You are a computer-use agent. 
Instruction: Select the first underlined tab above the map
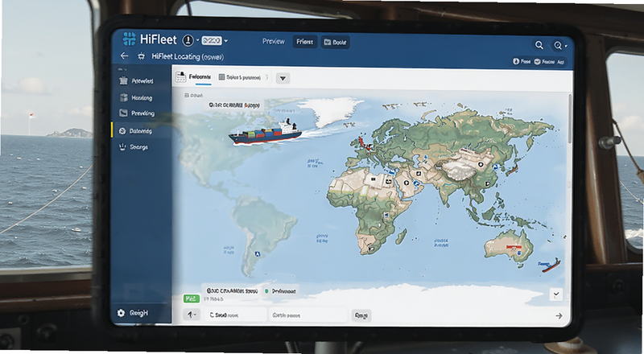tap(200, 76)
